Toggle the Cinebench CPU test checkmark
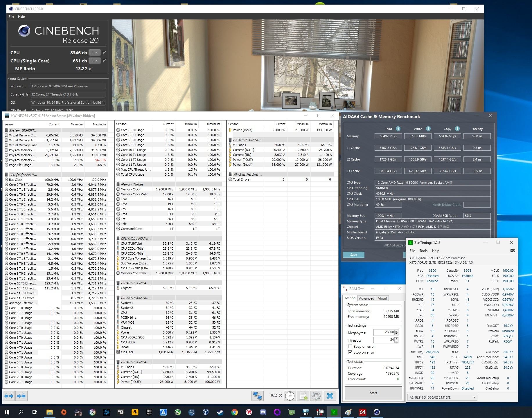Image resolution: width=532 pixels, height=418 pixels. tap(104, 53)
